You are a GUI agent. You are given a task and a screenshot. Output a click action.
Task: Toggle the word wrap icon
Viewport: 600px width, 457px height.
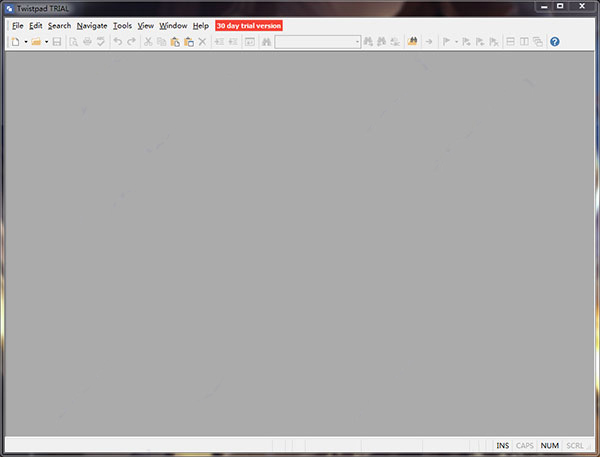[250, 42]
